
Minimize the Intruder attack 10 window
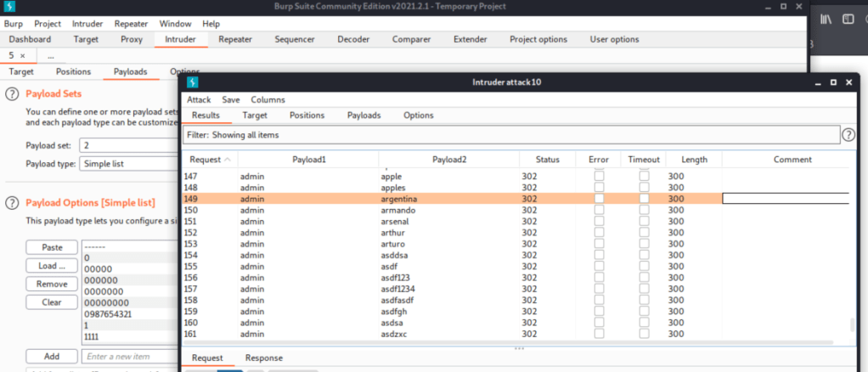[817, 82]
